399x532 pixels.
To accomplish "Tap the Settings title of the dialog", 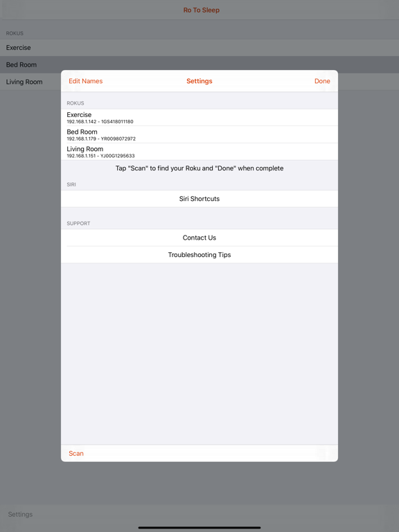I will point(199,81).
